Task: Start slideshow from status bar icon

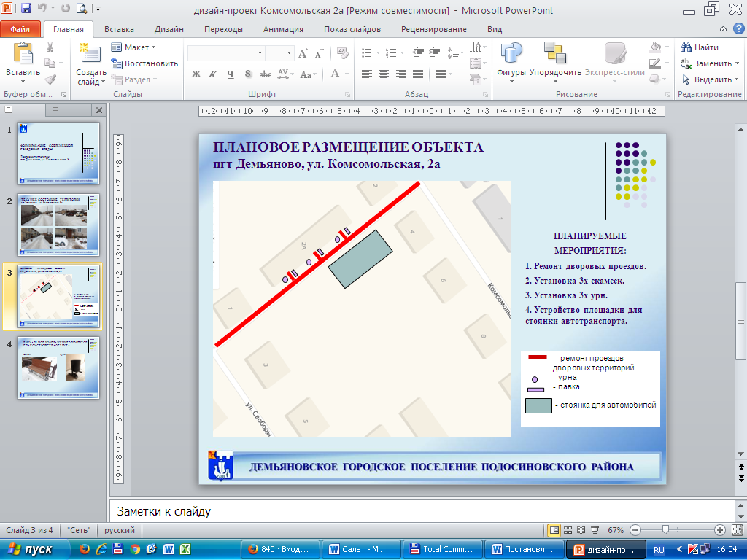Action: (595, 530)
